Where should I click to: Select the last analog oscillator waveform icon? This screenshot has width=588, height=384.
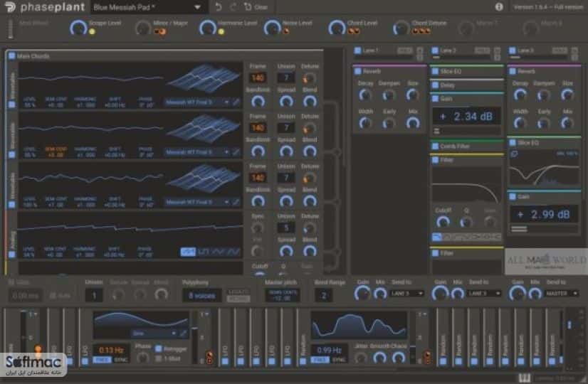point(233,252)
